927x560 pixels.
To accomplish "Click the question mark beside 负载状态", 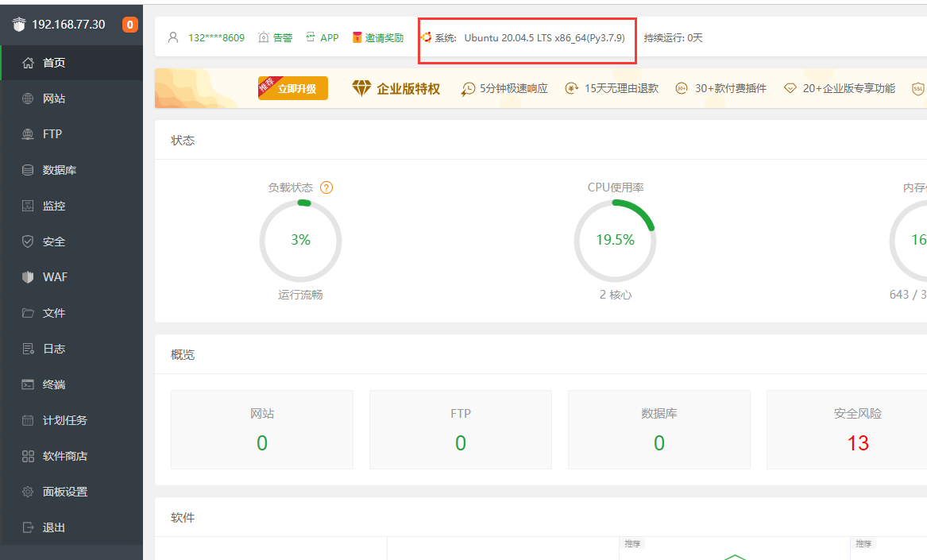I will coord(326,187).
